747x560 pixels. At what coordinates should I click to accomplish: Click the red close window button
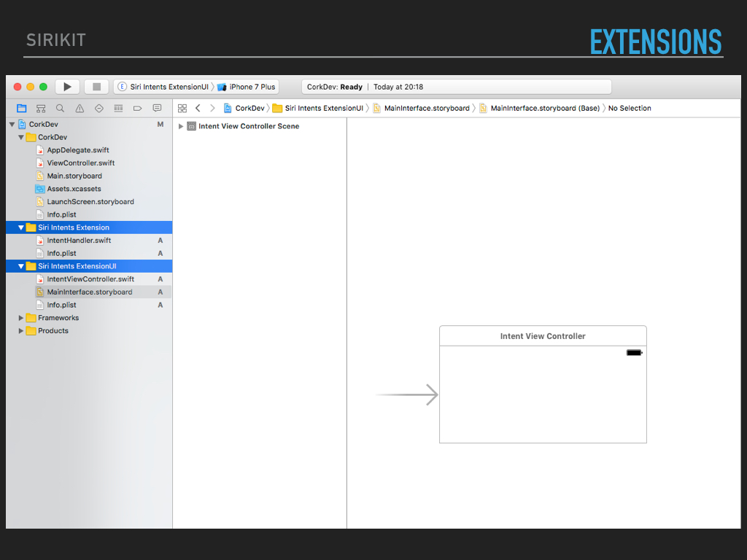18,87
